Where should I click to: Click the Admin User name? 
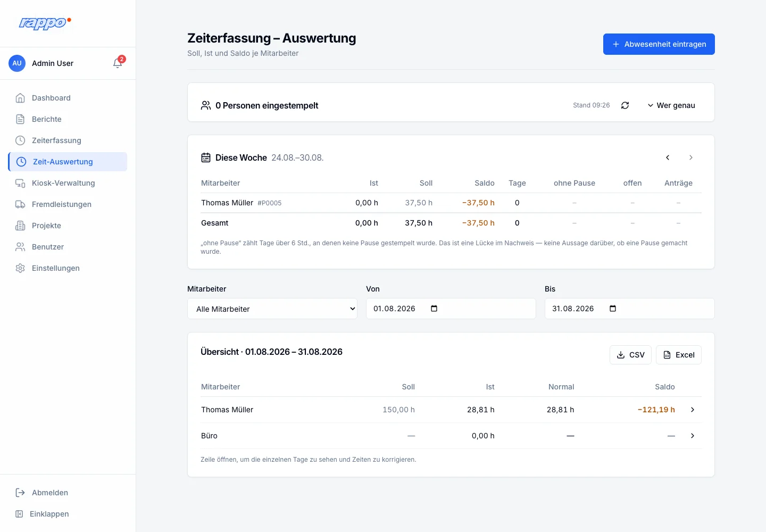53,63
